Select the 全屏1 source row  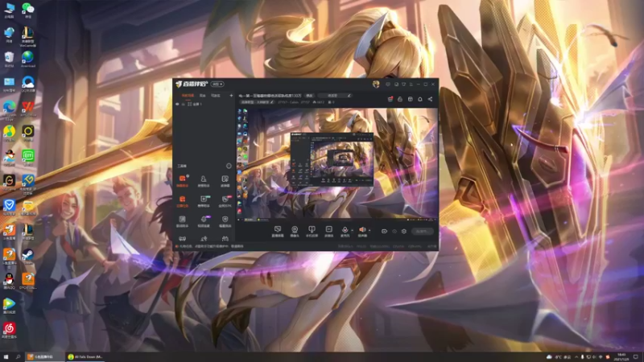[204, 105]
